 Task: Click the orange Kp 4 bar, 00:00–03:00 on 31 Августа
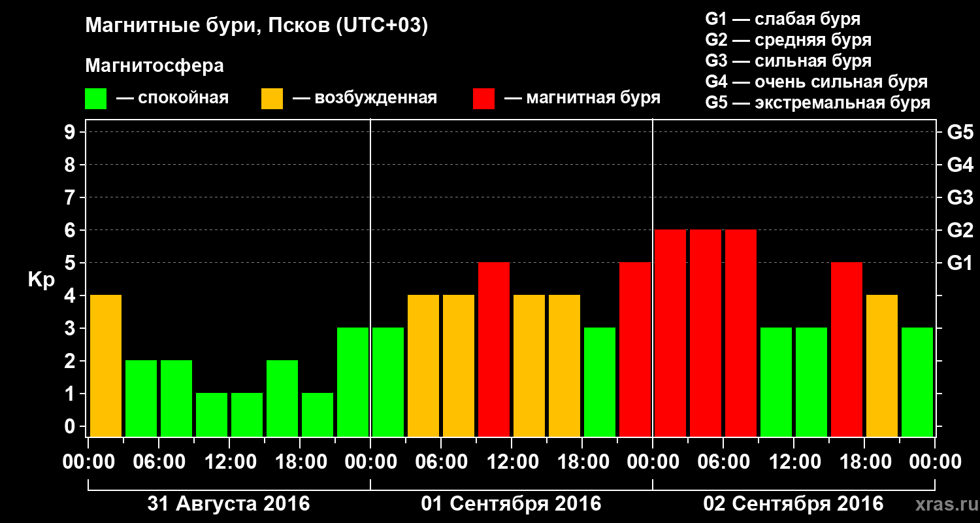point(106,365)
